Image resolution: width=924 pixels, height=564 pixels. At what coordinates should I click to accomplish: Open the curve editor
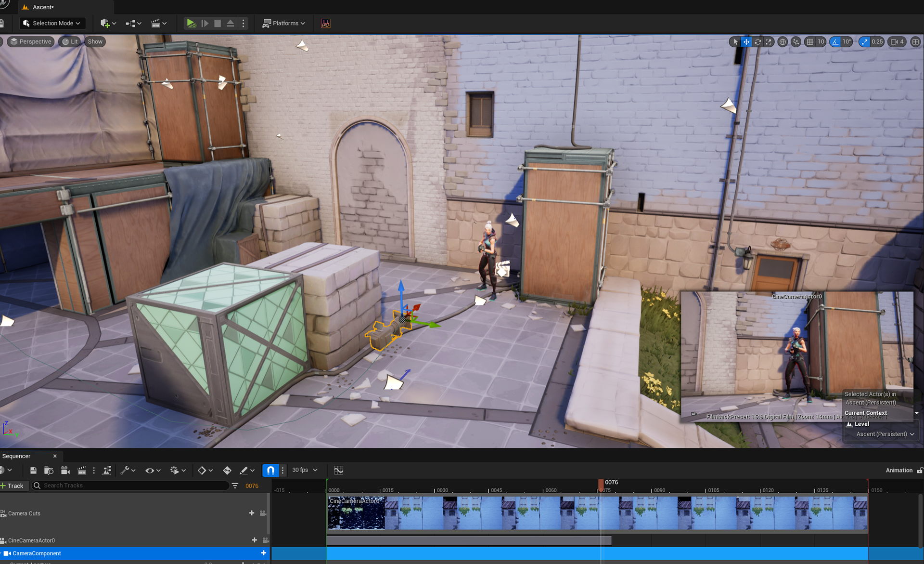coord(339,470)
